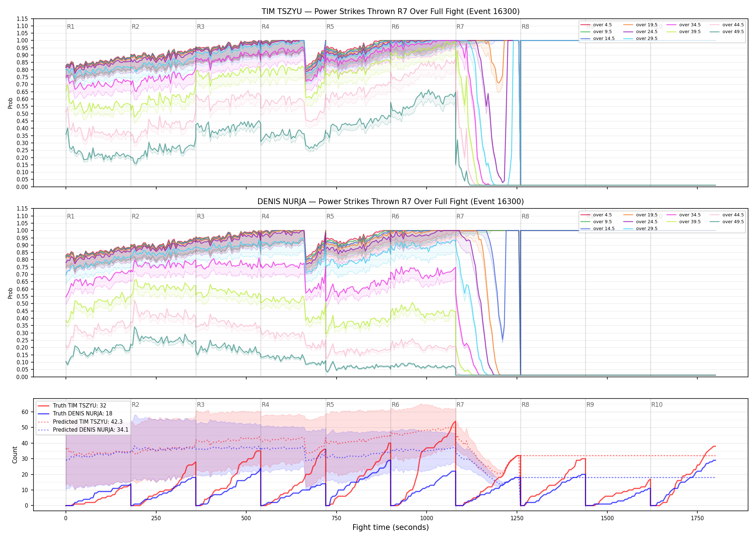Click the 'Fight time (seconds)' axis label
This screenshot has height=540, width=756.
point(391,527)
